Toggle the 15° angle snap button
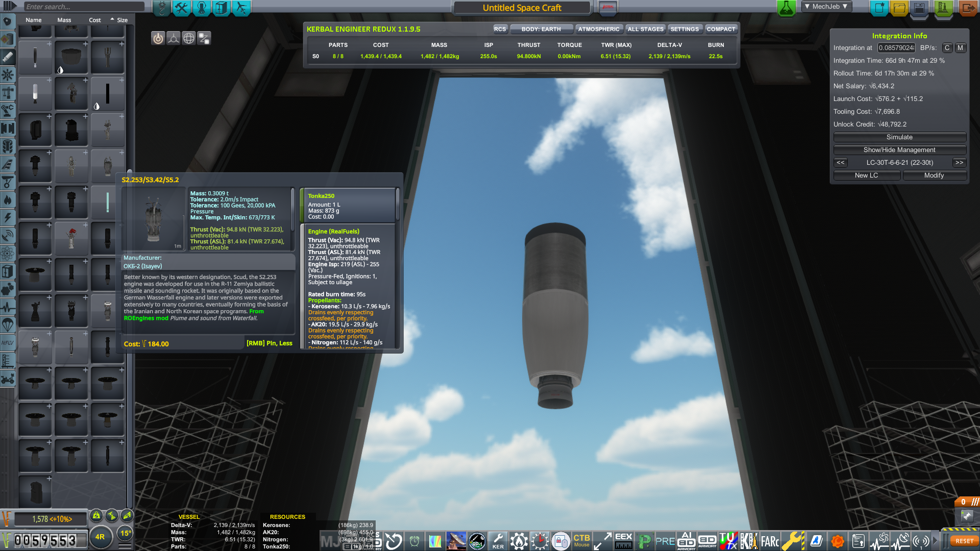980x551 pixels. [126, 533]
